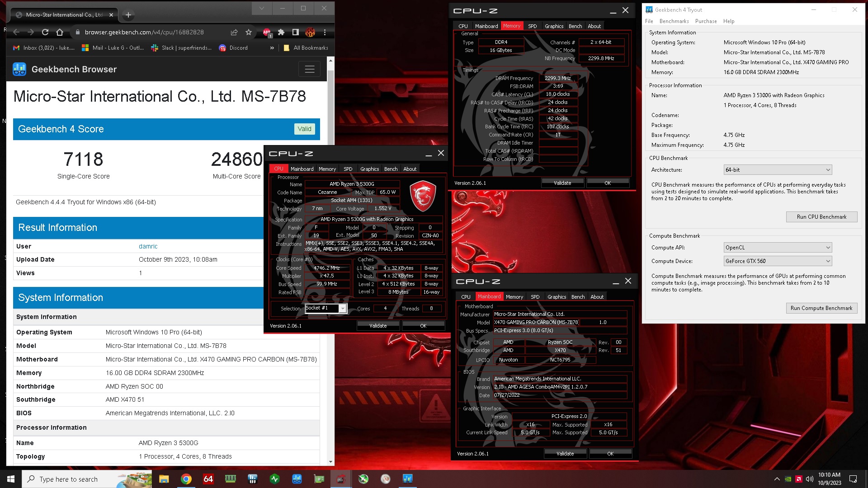Open the Mail - Luke G Outlook bookmark
The height and width of the screenshot is (488, 868).
pyautogui.click(x=113, y=48)
